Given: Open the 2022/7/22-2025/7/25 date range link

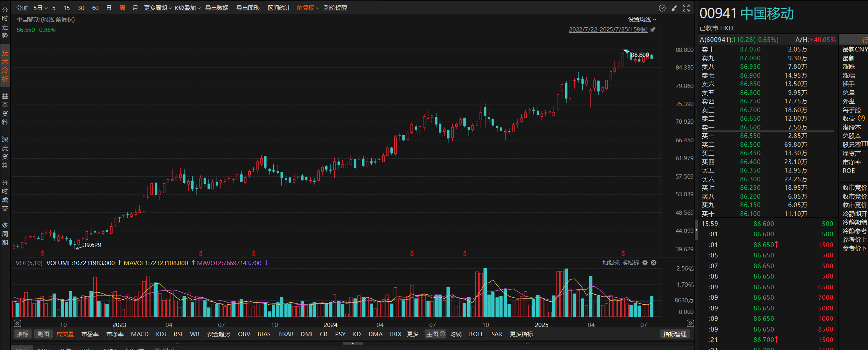Looking at the screenshot, I should click(x=608, y=30).
